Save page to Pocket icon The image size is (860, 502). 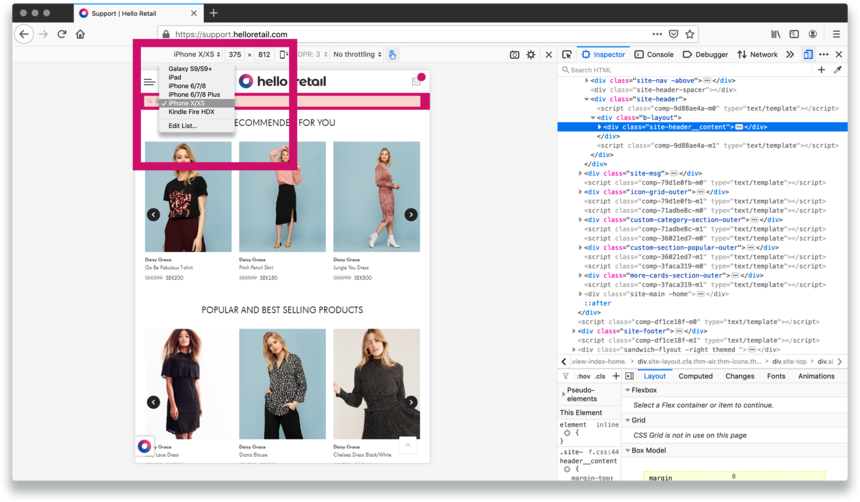674,34
